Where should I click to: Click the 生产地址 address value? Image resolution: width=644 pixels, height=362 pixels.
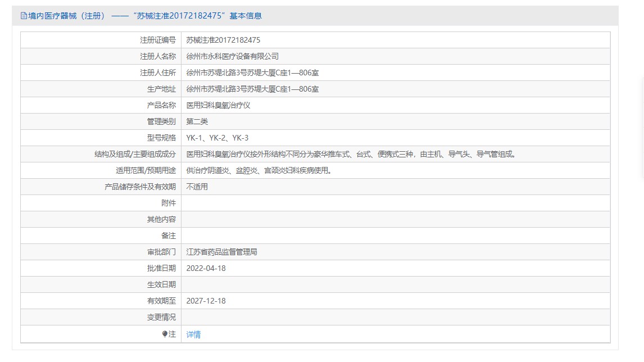pos(252,89)
